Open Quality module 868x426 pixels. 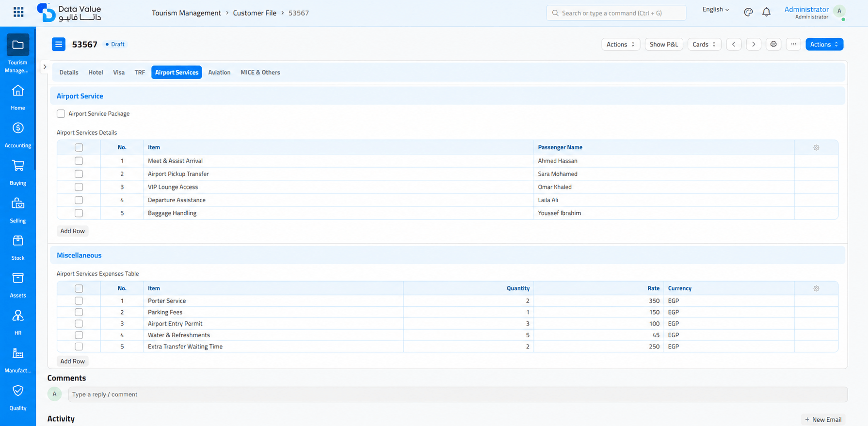[18, 397]
